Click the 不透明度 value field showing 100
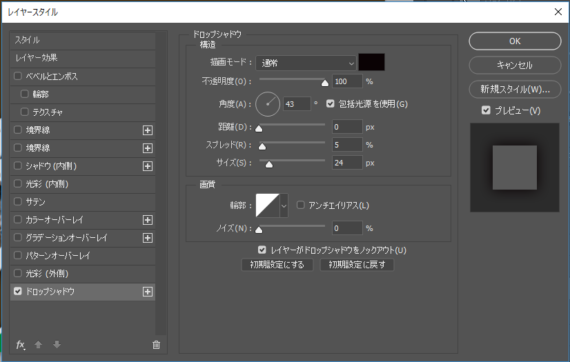 (x=347, y=81)
